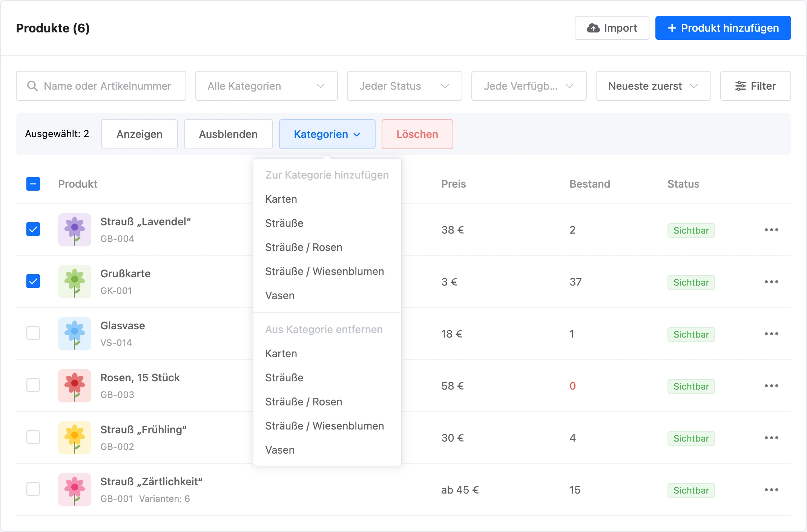Click the purple flower thumbnail of Lavendel

tap(75, 230)
